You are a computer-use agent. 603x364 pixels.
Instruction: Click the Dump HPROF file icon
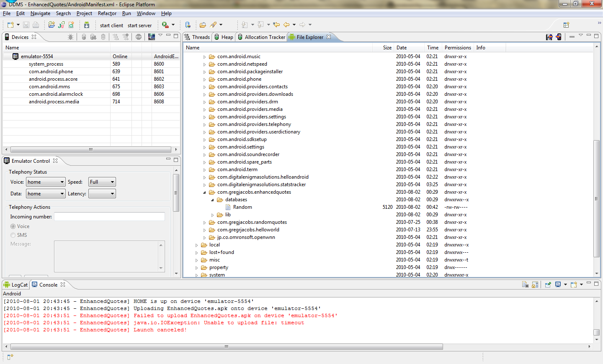[x=93, y=37]
